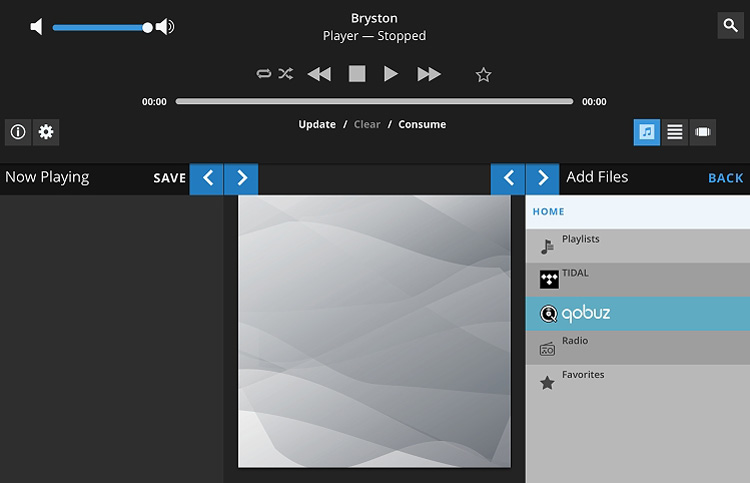This screenshot has width=750, height=483.
Task: Click the BACK link
Action: point(725,178)
